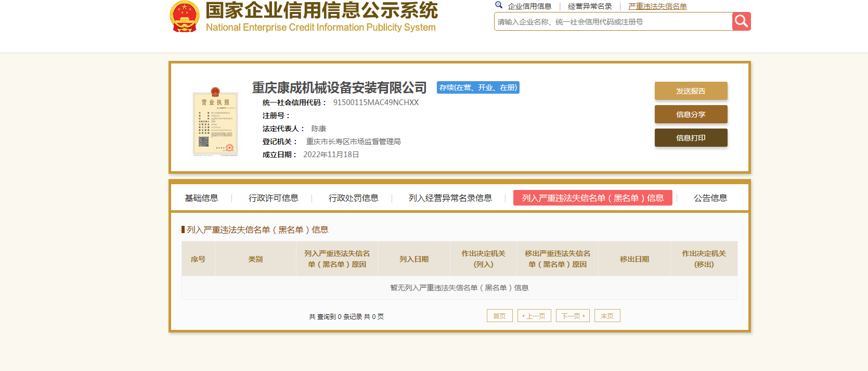Click the 下一页 pagination button
The height and width of the screenshot is (371, 868).
click(573, 316)
